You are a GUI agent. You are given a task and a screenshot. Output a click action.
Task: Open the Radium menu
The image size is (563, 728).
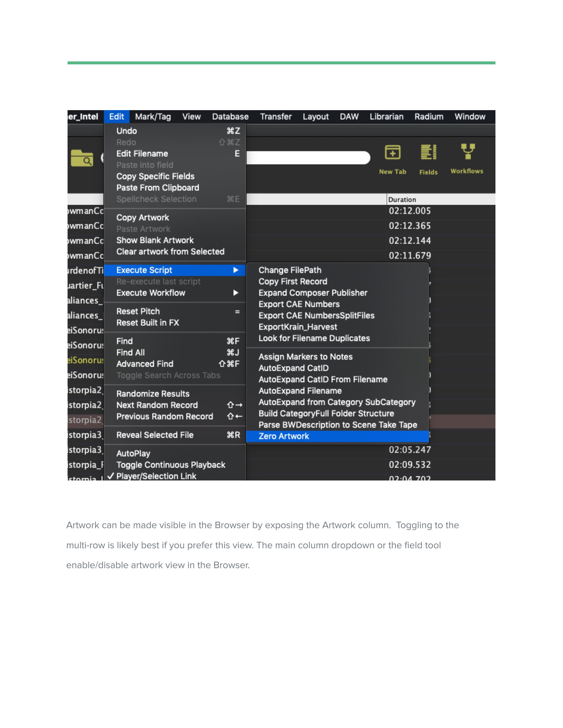[429, 117]
